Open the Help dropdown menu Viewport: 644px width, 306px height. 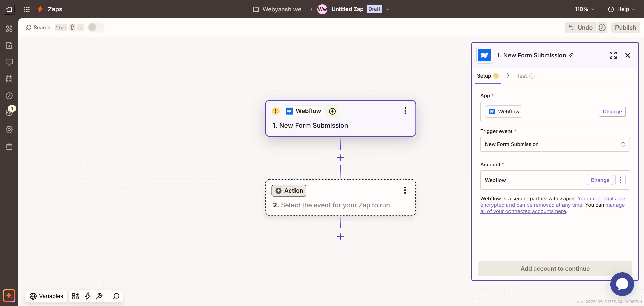[622, 9]
